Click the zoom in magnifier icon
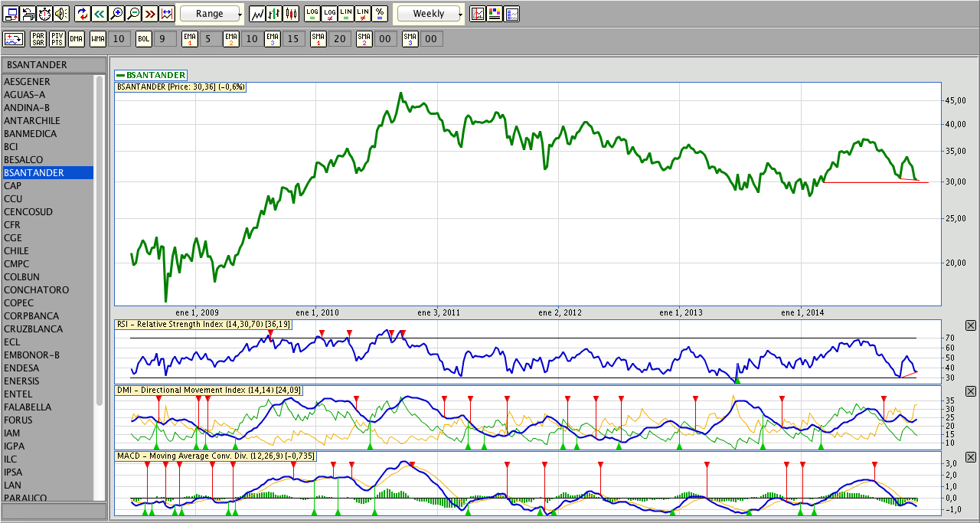Viewport: 980px width, 523px height. [x=116, y=14]
